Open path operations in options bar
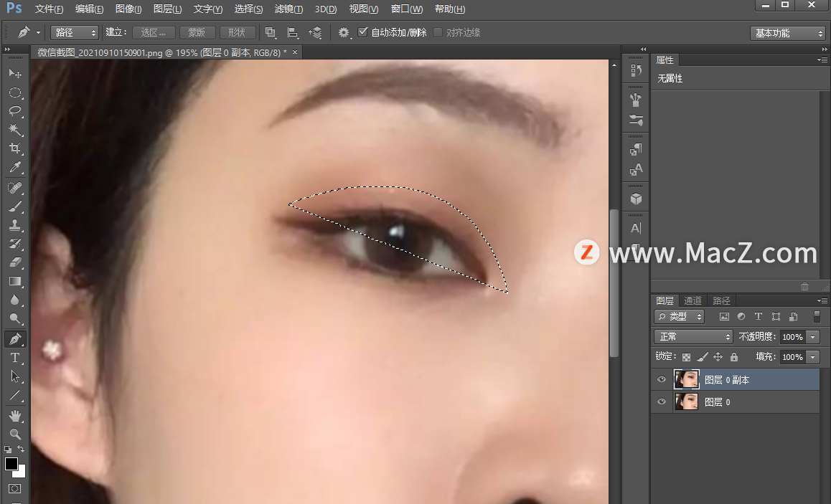Screen dimensions: 831x504 (271, 32)
